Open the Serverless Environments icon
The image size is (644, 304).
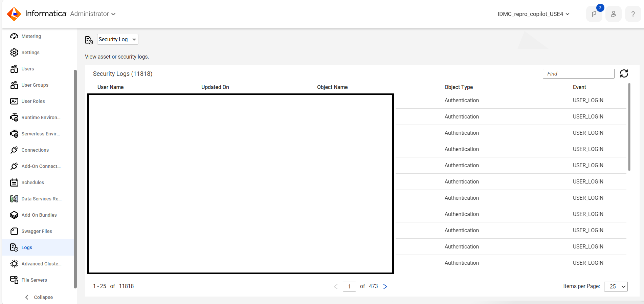(x=14, y=134)
